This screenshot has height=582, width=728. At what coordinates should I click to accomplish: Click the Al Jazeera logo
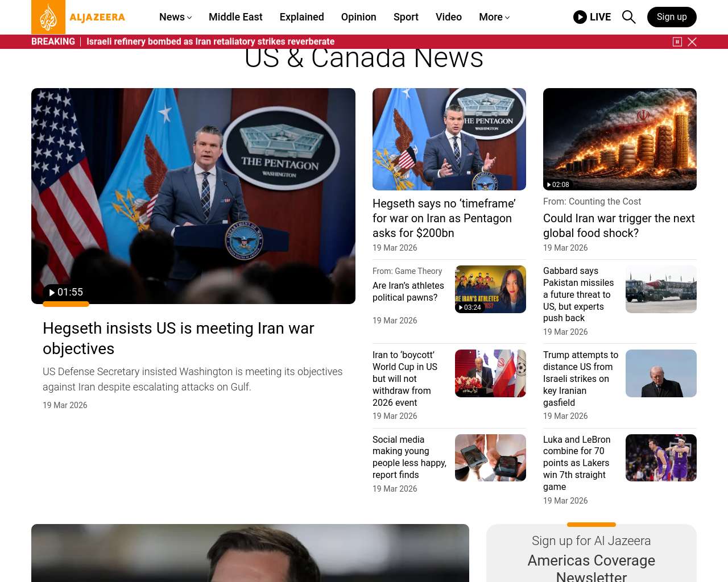78,17
